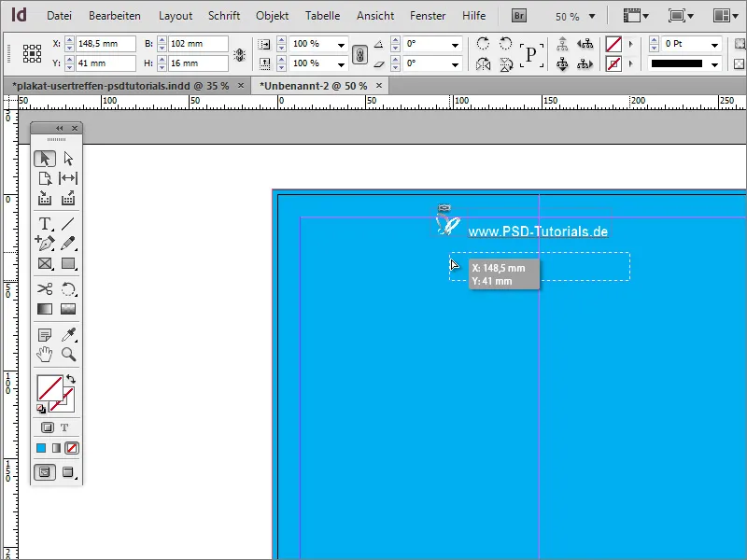
Task: Open the zoom level 50 % dropdown
Action: 592,16
